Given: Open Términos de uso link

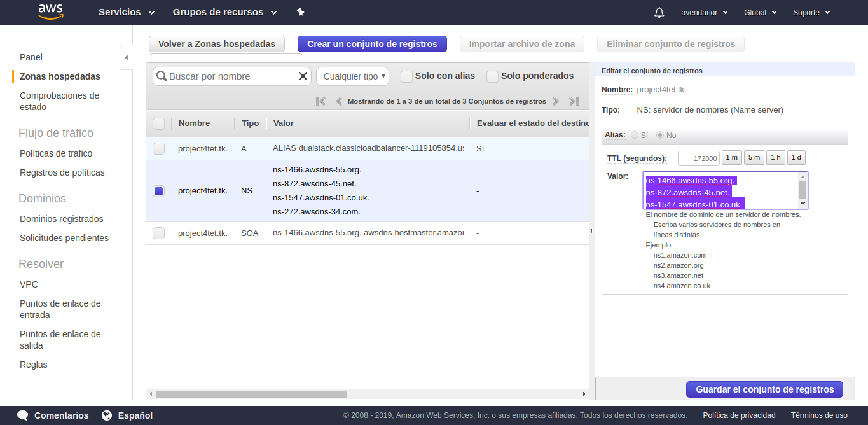Looking at the screenshot, I should point(819,415).
